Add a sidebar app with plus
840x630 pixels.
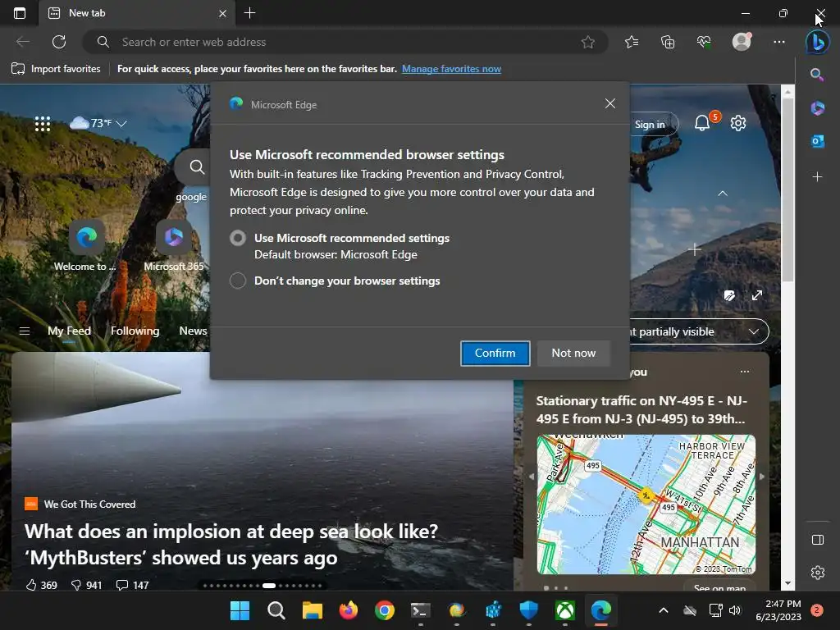817,176
